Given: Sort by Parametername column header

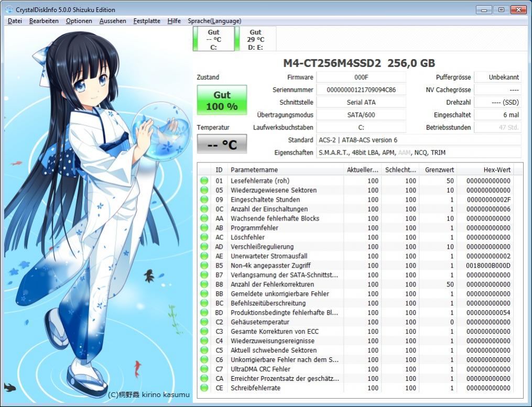Looking at the screenshot, I should click(285, 170).
